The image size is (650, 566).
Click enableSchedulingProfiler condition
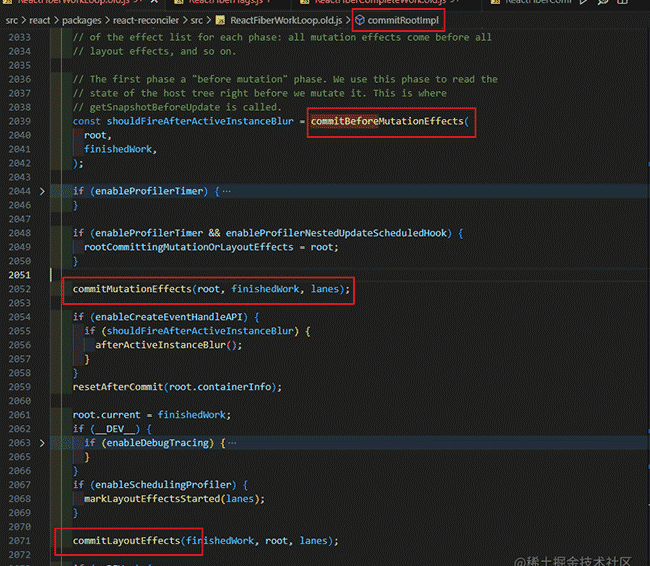(163, 485)
